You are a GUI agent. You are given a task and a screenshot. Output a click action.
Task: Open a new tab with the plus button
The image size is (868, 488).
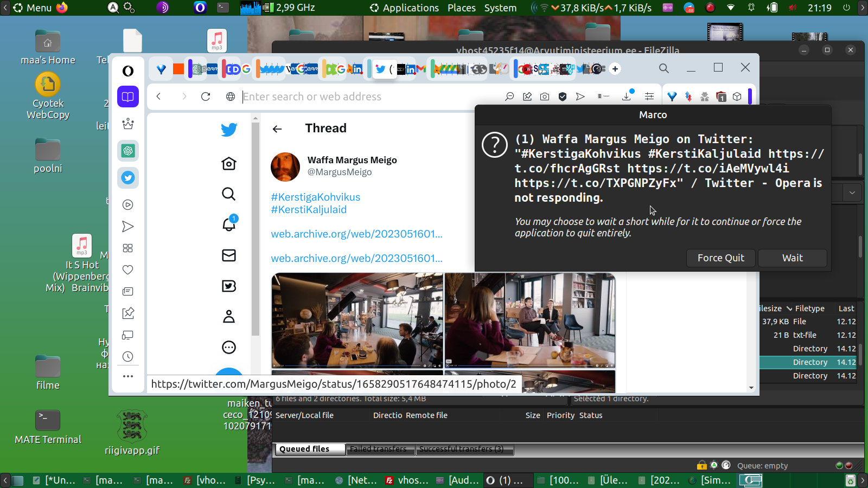(x=615, y=69)
